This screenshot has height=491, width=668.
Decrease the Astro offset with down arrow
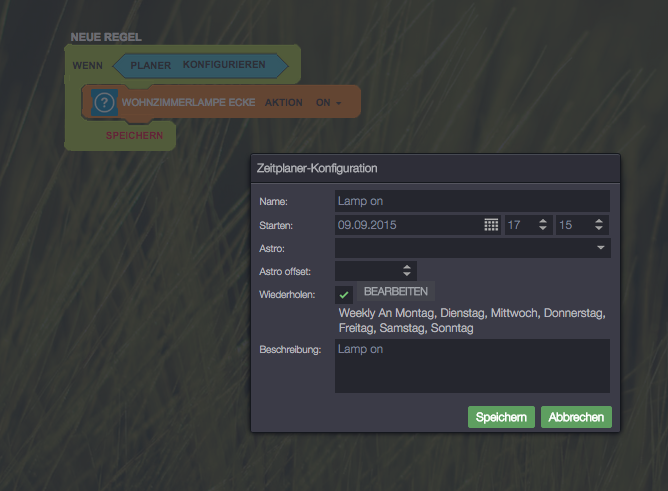[407, 275]
